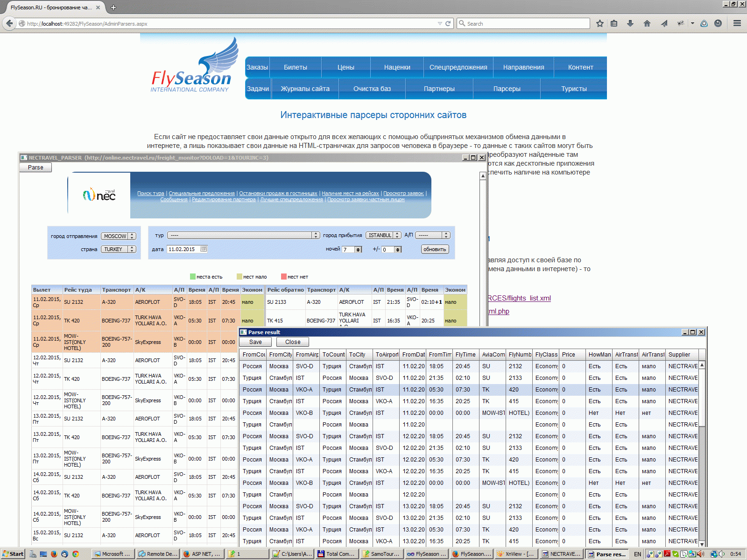Expand the URL bar history dropdown arrow

click(x=440, y=23)
